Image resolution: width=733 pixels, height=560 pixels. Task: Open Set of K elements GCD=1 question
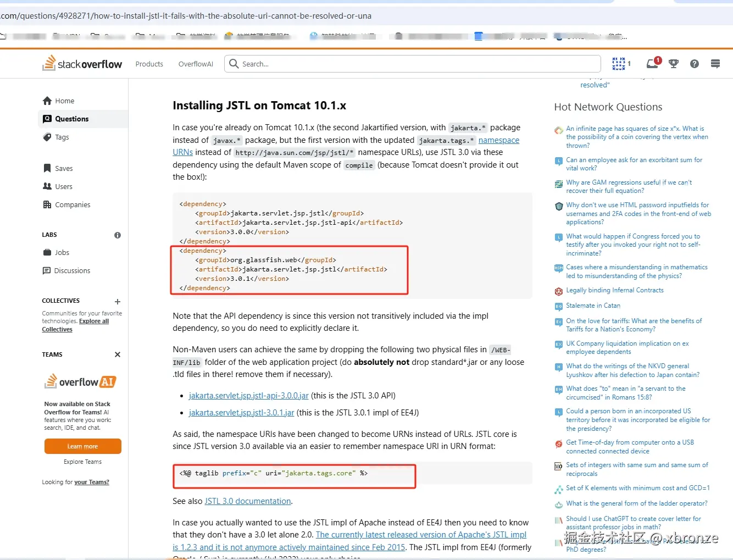coord(638,488)
